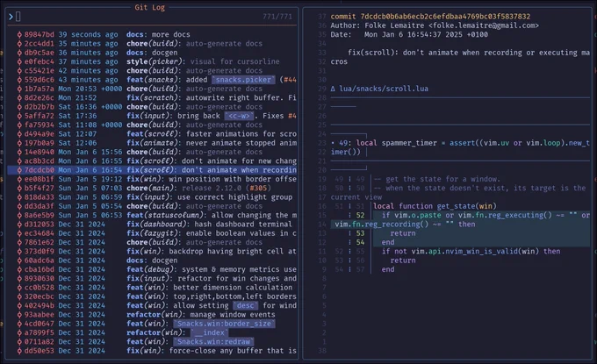The width and height of the screenshot is (597, 364).
Task: Click commit graph node icon beside dd50e53
Action: pos(19,351)
